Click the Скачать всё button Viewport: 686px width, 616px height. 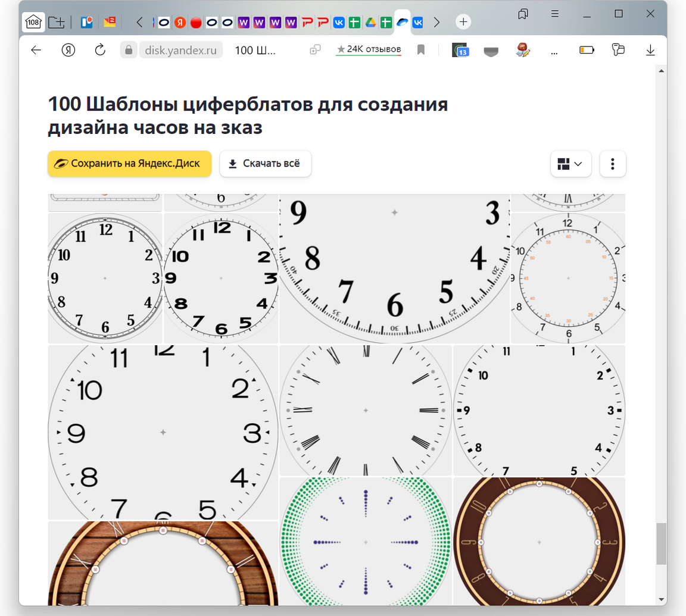pyautogui.click(x=266, y=164)
